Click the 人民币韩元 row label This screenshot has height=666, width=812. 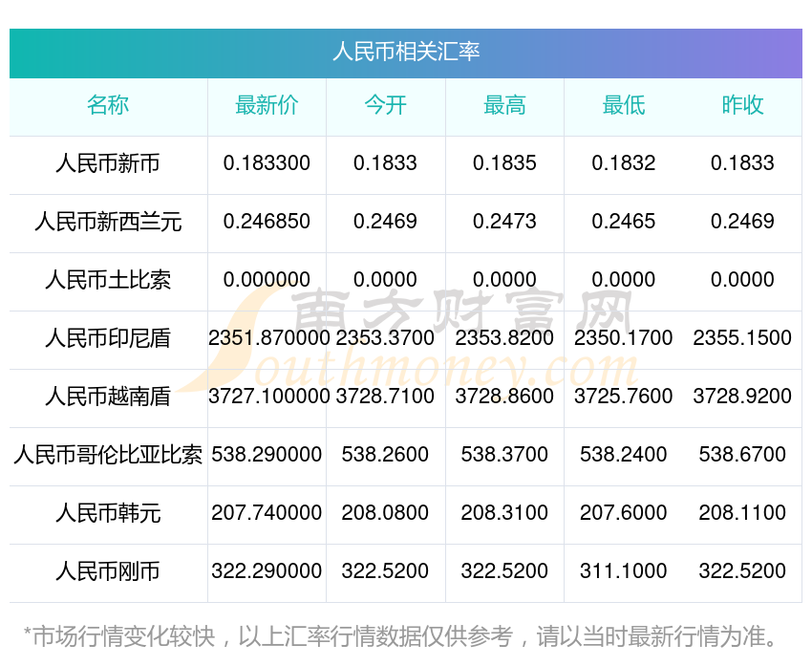click(108, 513)
